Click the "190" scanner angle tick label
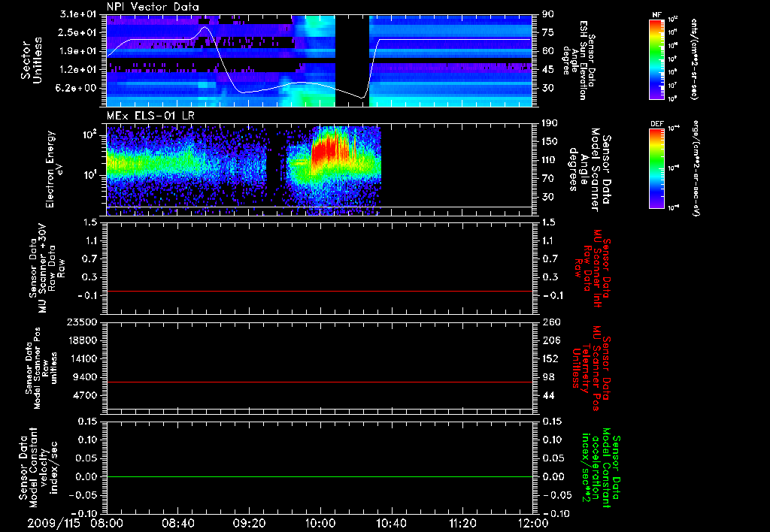 pyautogui.click(x=550, y=123)
